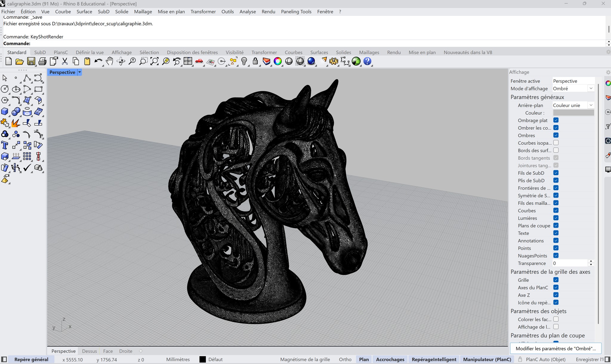The height and width of the screenshot is (364, 611).
Task: Click the Zoom Extents icon
Action: [155, 61]
